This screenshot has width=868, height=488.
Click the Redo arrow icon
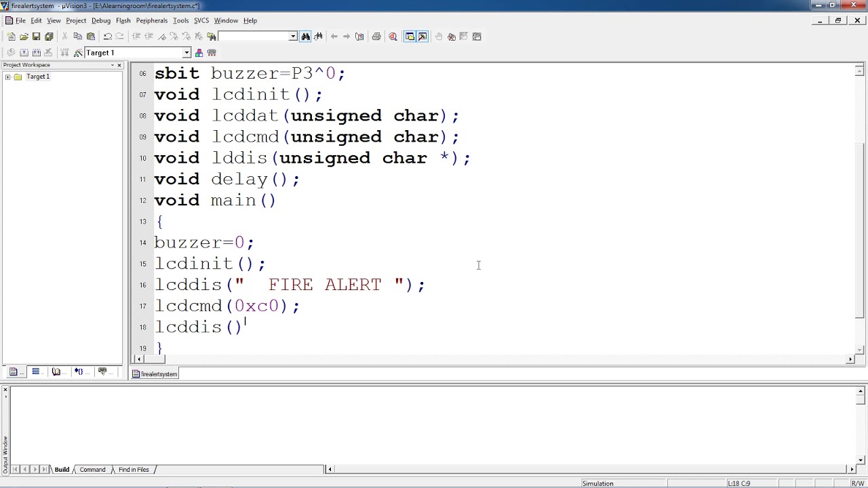tap(119, 37)
